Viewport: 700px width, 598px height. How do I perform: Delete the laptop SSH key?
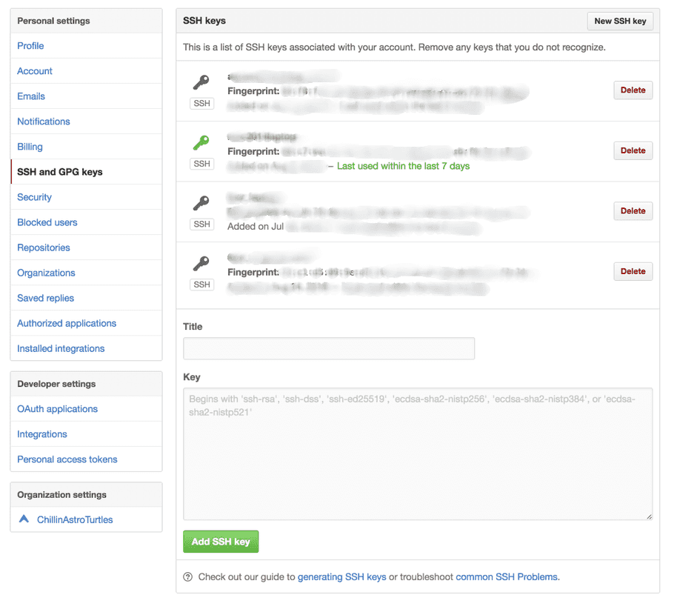pos(633,150)
